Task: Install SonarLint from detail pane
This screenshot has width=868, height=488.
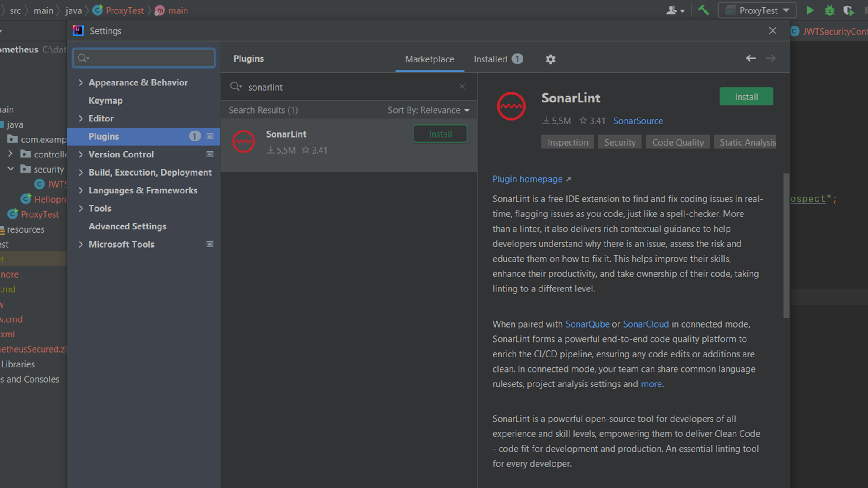Action: point(746,97)
